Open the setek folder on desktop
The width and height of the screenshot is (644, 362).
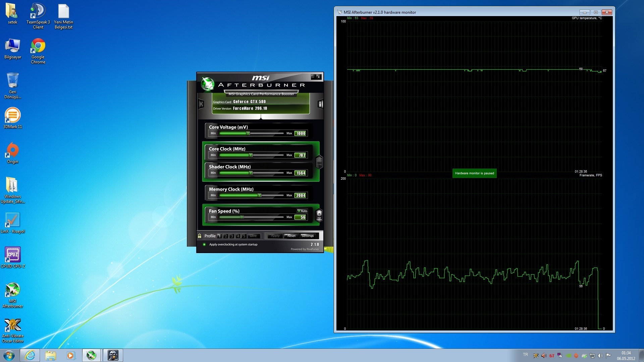[x=12, y=14]
